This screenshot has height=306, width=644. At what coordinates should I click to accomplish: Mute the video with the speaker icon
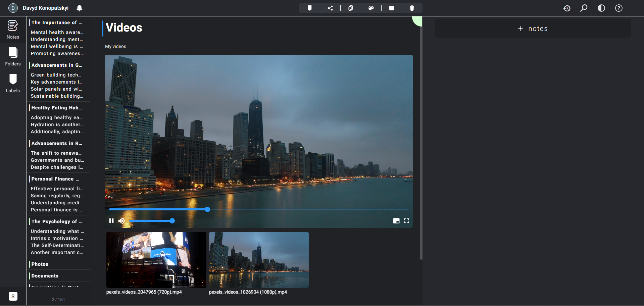121,221
